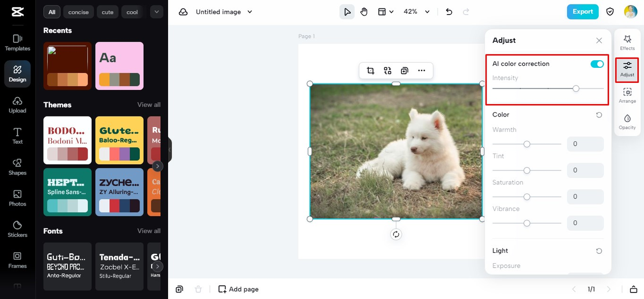Select the cool filter tag
The height and width of the screenshot is (299, 644).
pyautogui.click(x=132, y=12)
